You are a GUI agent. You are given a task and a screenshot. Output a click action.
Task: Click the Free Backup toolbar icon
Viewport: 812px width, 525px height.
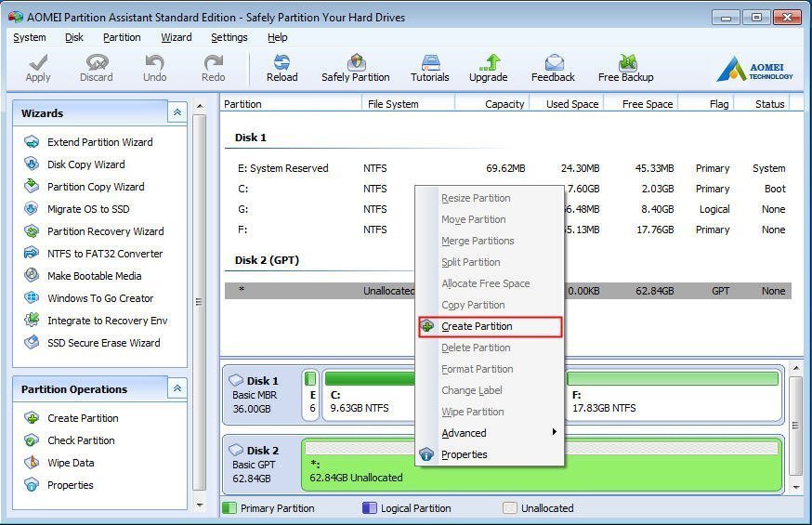tap(627, 62)
